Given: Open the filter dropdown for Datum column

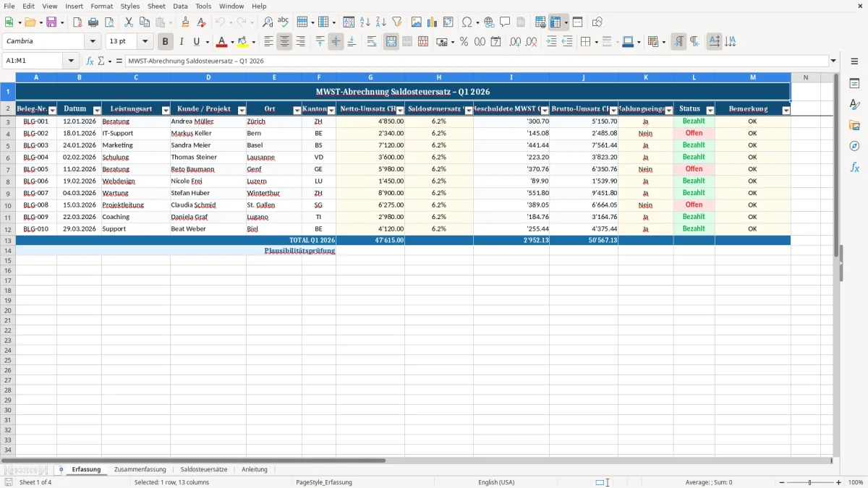Looking at the screenshot, I should [x=97, y=110].
